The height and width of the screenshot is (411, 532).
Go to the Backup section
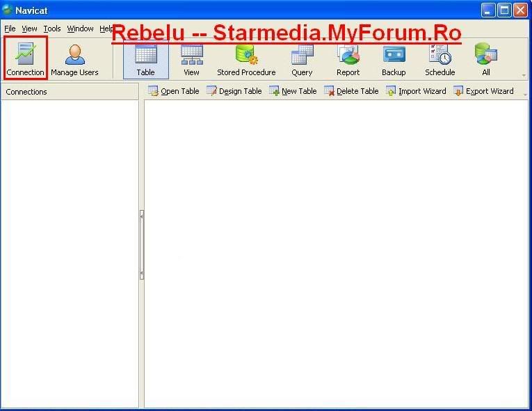[394, 60]
